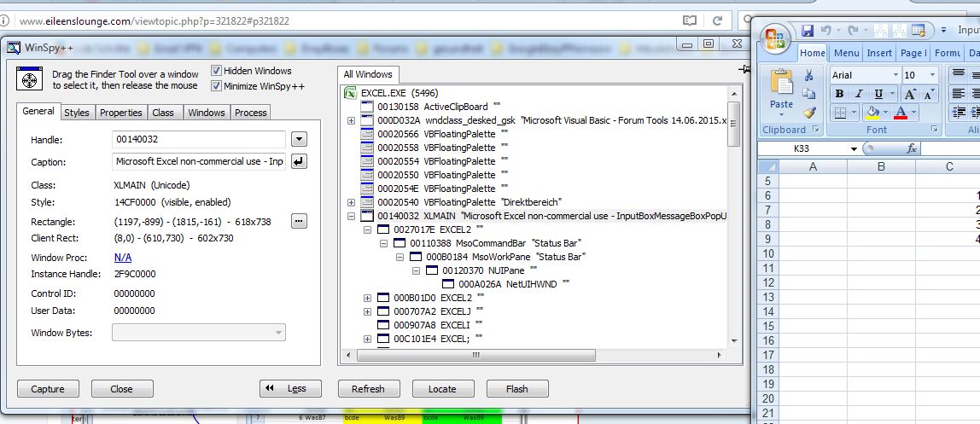This screenshot has width=980, height=424.
Task: Collapse the 00140032 XLMAIN tree node
Action: tap(351, 216)
